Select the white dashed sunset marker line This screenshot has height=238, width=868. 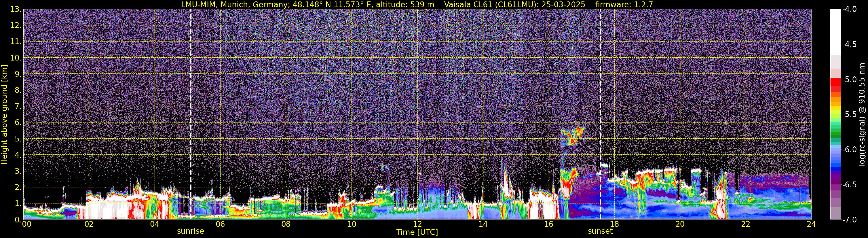(600, 114)
